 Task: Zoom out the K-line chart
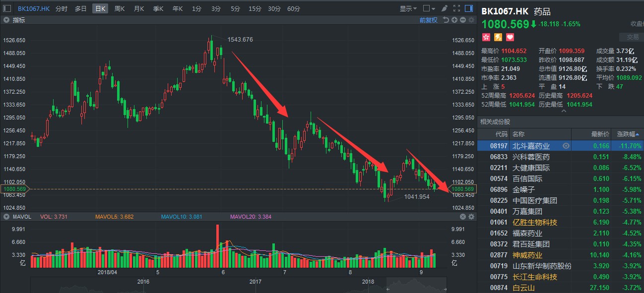pyautogui.click(x=462, y=20)
